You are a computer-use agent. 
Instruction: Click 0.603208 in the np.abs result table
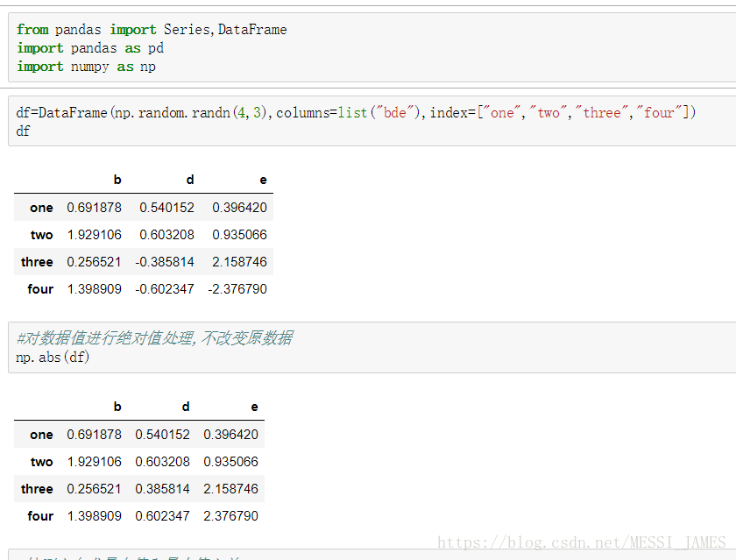coord(162,462)
